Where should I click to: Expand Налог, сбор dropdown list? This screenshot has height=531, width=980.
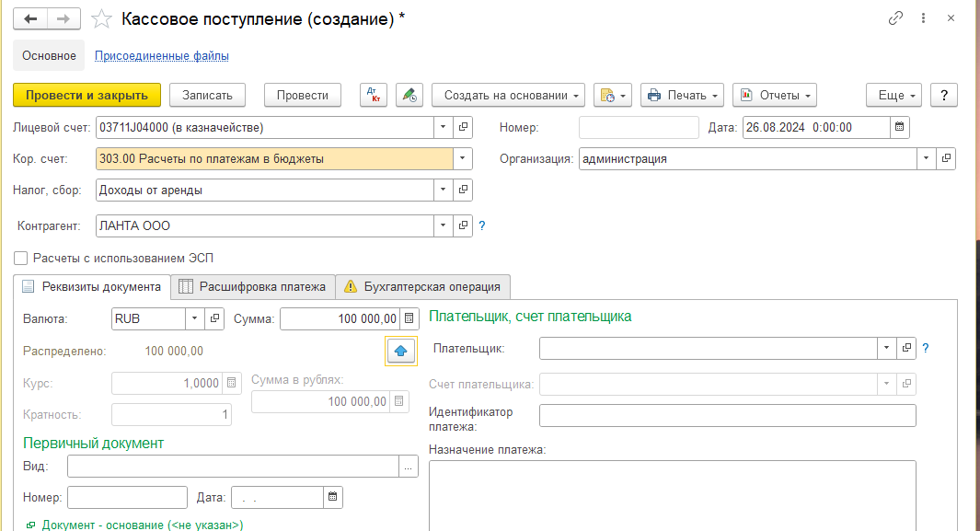coord(444,190)
